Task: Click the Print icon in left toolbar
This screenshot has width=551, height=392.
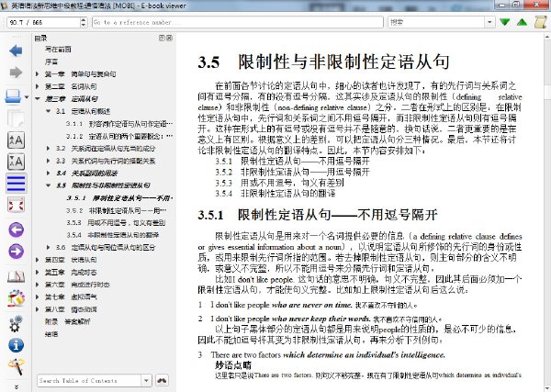Action: pos(14,95)
